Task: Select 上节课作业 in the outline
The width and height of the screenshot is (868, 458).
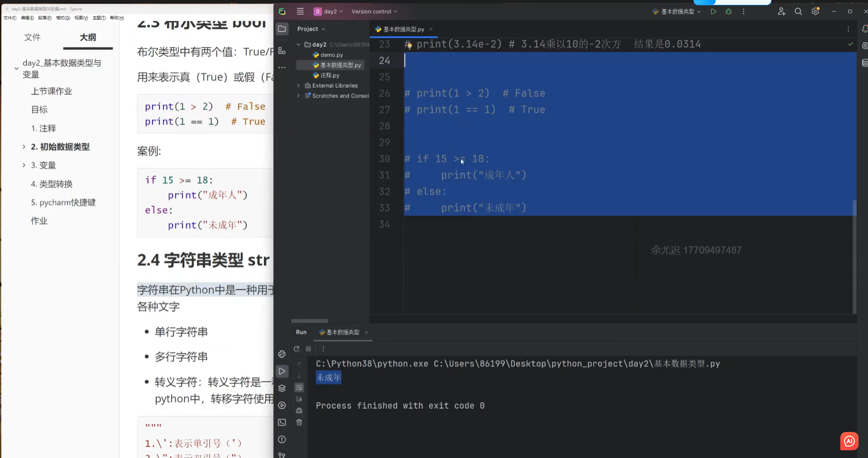Action: [x=51, y=91]
